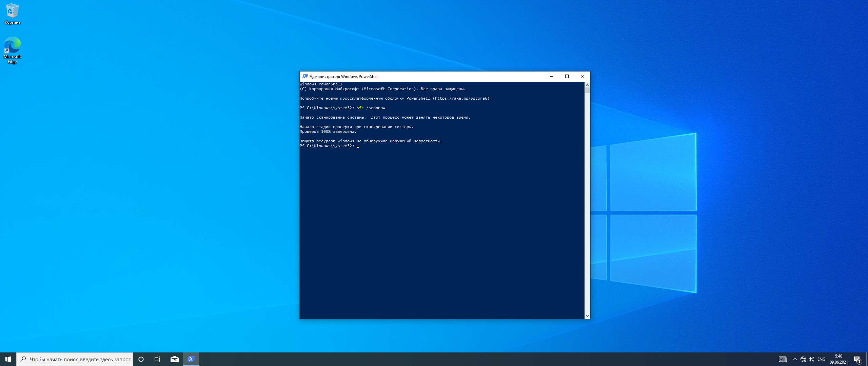Close the PowerShell window
The height and width of the screenshot is (366, 868).
click(x=583, y=76)
